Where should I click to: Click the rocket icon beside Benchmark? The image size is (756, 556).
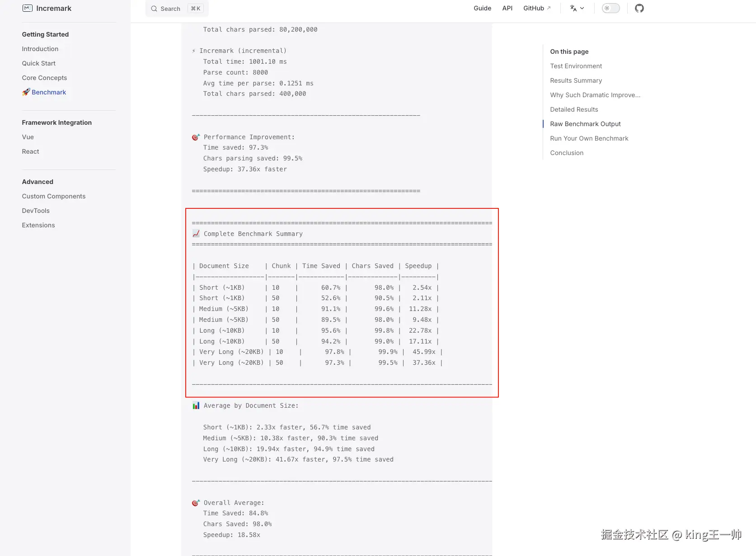[26, 92]
